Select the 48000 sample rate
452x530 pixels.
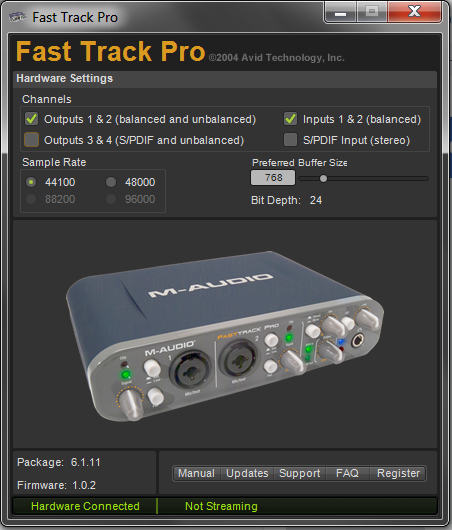tap(111, 182)
